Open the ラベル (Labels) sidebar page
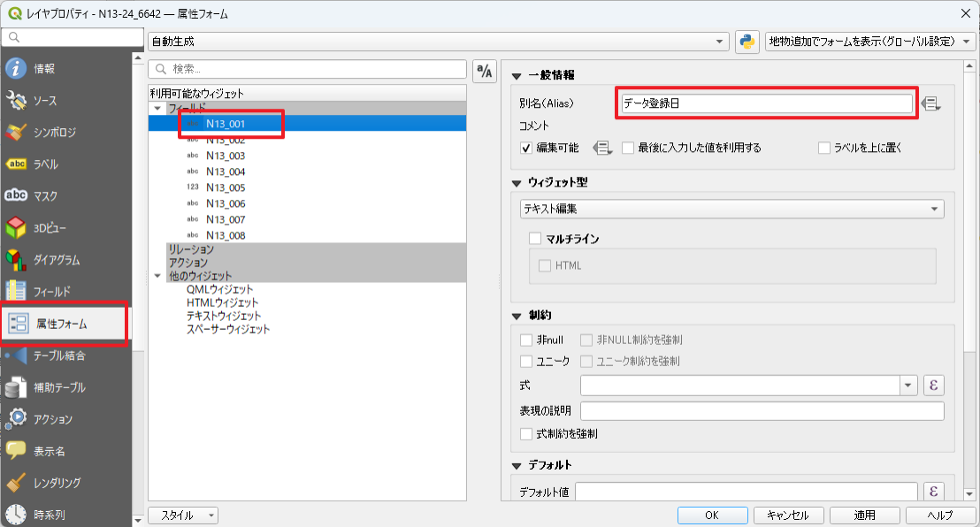The height and width of the screenshot is (527, 980). 44,164
